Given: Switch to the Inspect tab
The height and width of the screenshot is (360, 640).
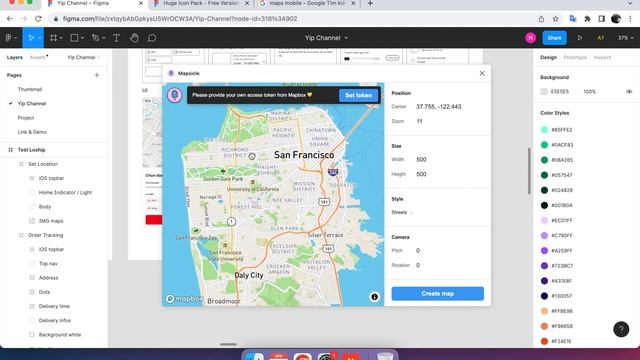Looking at the screenshot, I should (602, 58).
